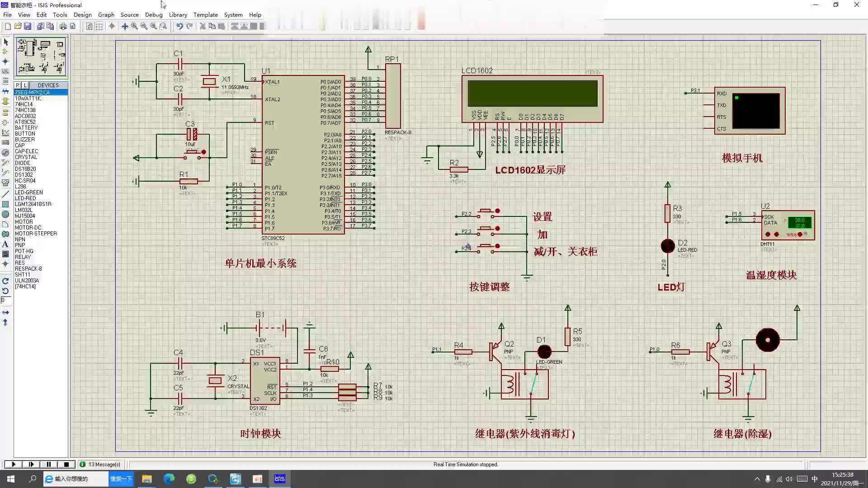Click the overview thumbnail preview
This screenshot has height=488, width=868.
click(x=41, y=56)
